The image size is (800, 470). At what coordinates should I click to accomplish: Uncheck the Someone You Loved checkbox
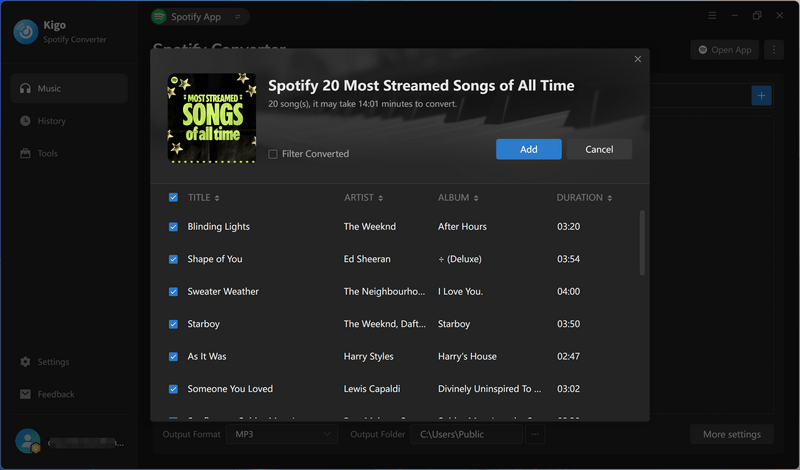pyautogui.click(x=173, y=389)
